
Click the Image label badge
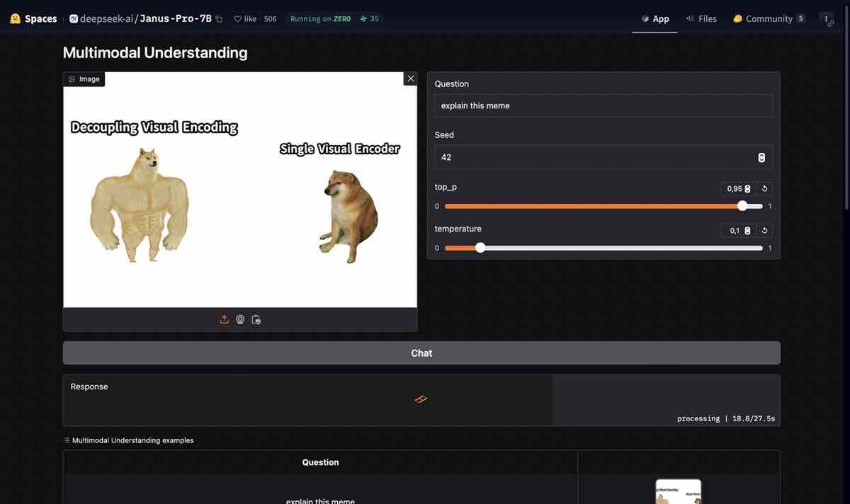click(x=84, y=79)
